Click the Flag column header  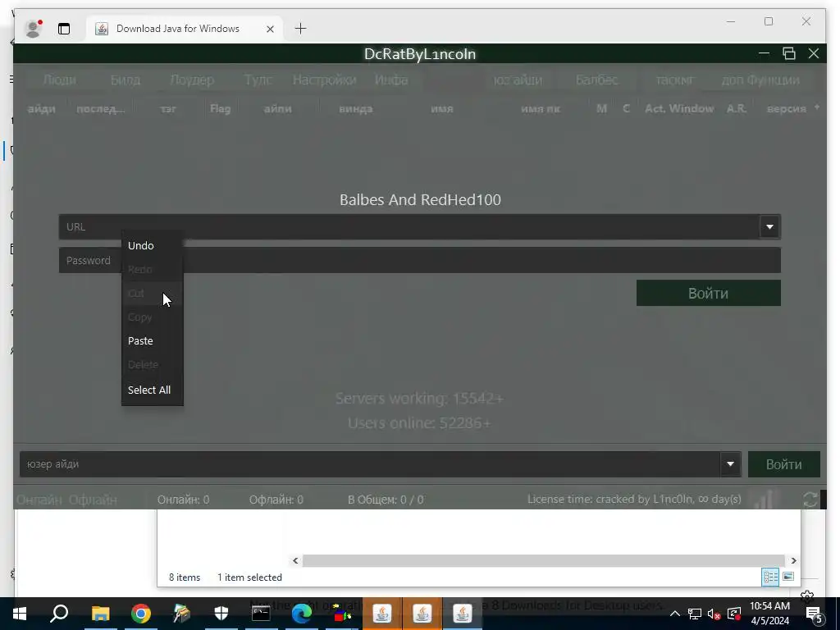point(220,109)
